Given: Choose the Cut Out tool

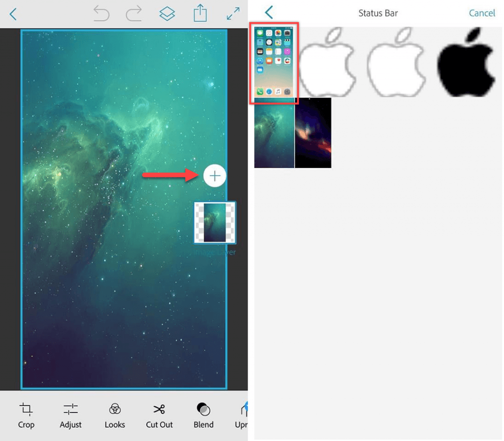Looking at the screenshot, I should tap(159, 415).
